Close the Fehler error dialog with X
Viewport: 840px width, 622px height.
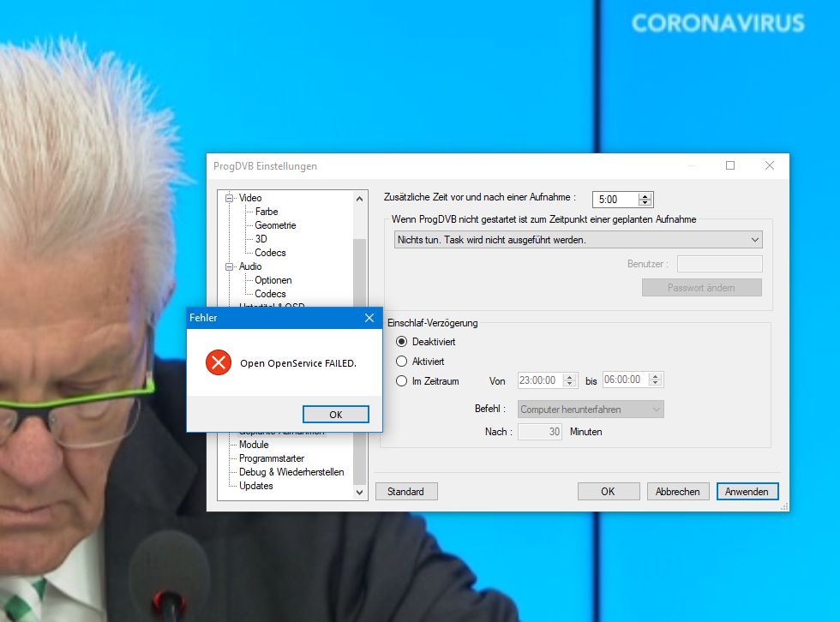369,318
